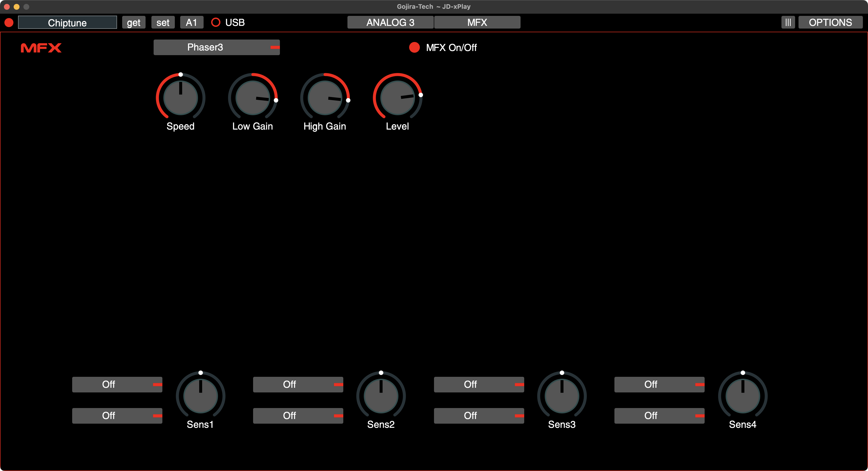The height and width of the screenshot is (471, 868).
Task: Open the upper Off dropdown for Sens3
Action: coord(479,384)
